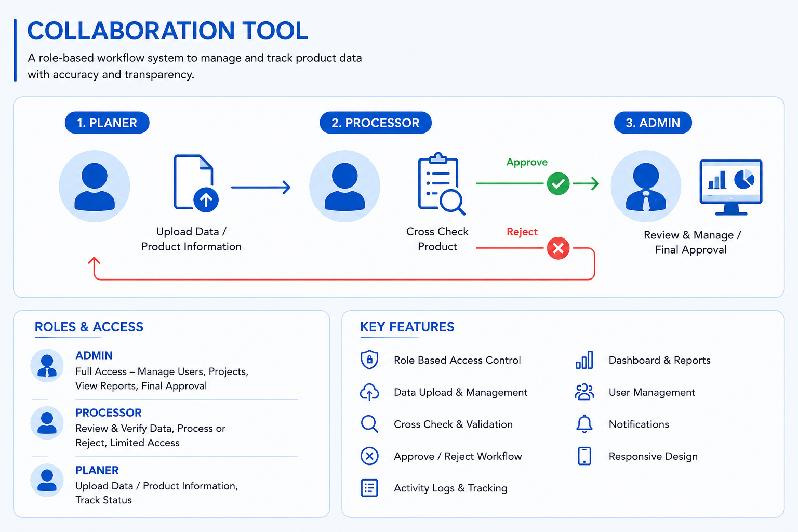Click the Upload Data / Product Information workflow caption
The width and height of the screenshot is (798, 532).
click(x=191, y=239)
